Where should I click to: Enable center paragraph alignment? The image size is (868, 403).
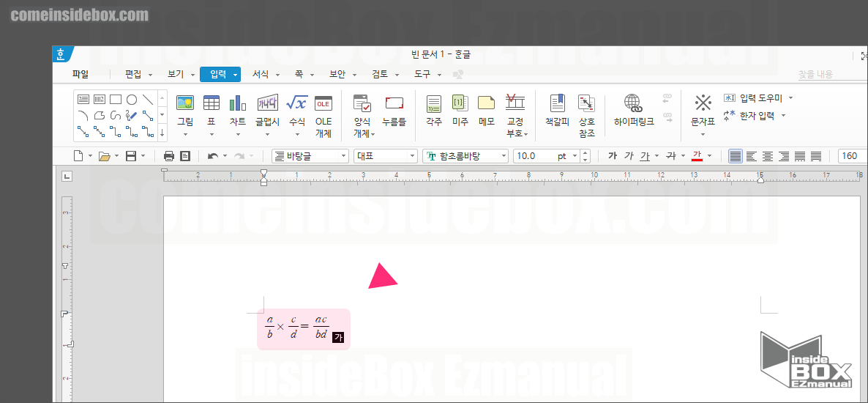[767, 156]
